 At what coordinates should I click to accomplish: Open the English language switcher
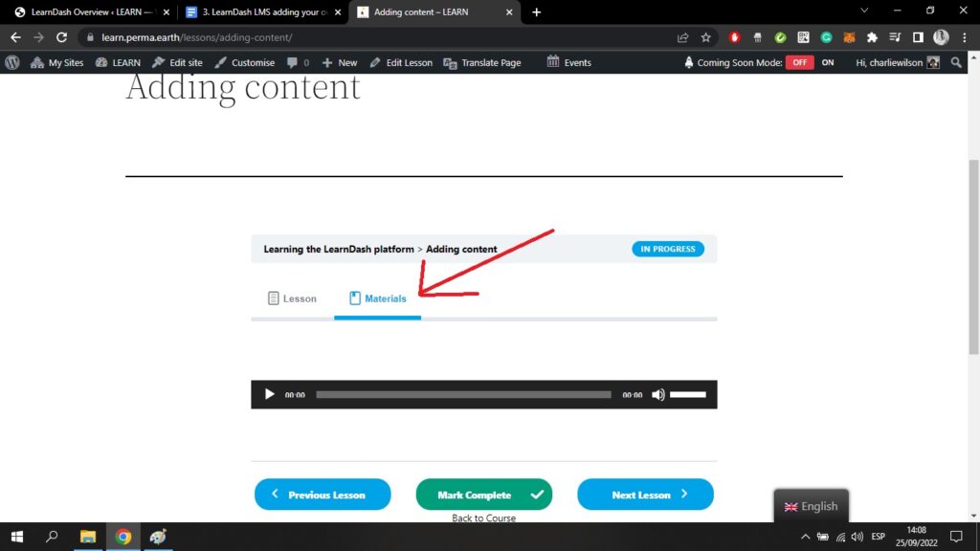(811, 506)
